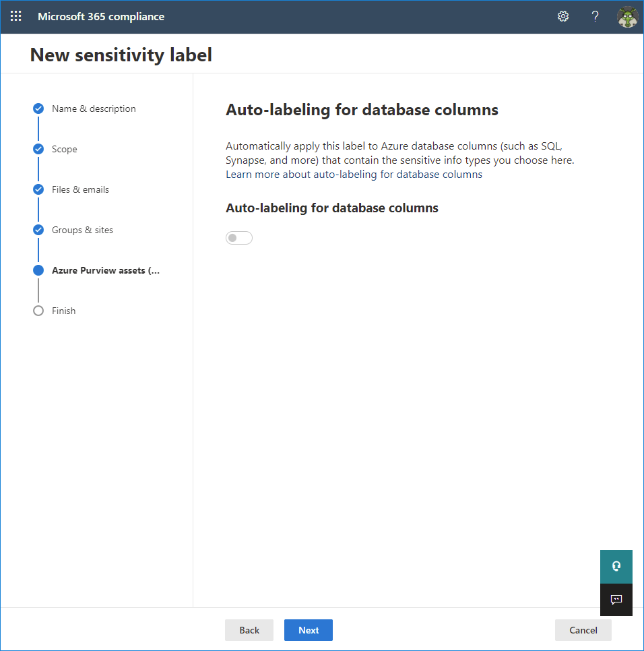The image size is (644, 651).
Task: Click the teal headset support icon
Action: click(616, 566)
